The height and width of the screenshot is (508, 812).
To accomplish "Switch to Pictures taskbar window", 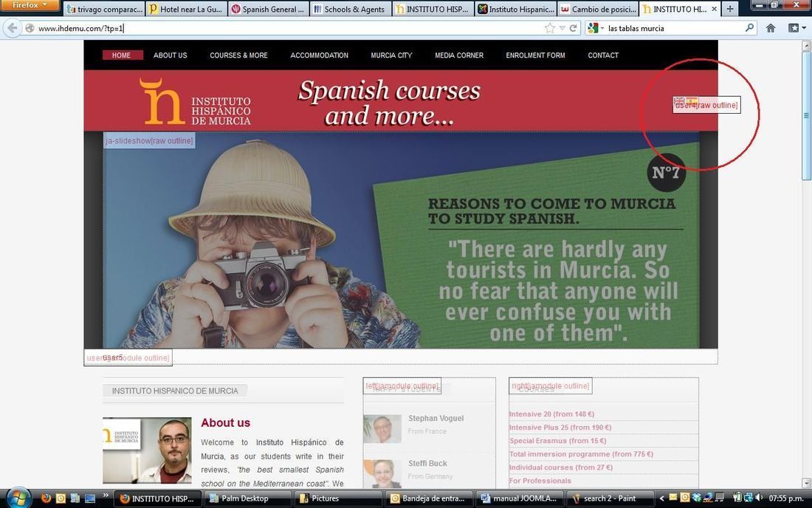I will (337, 498).
